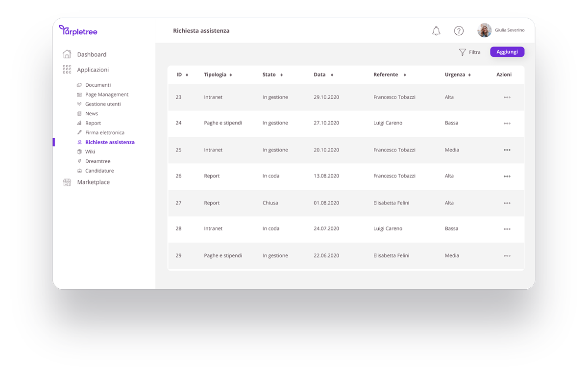Click Candidature label in sidebar
The image size is (588, 377).
point(99,171)
